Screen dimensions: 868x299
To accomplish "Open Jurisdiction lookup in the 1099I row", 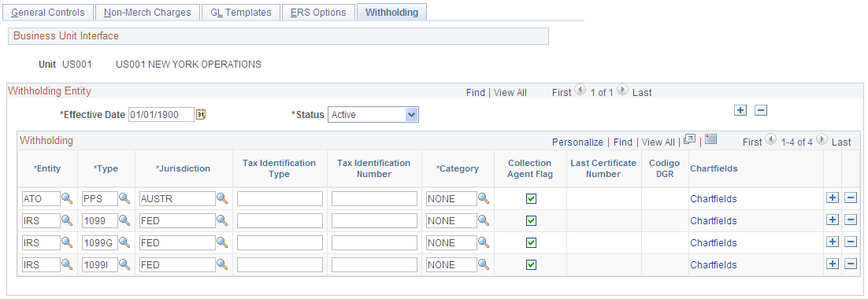I will (222, 264).
